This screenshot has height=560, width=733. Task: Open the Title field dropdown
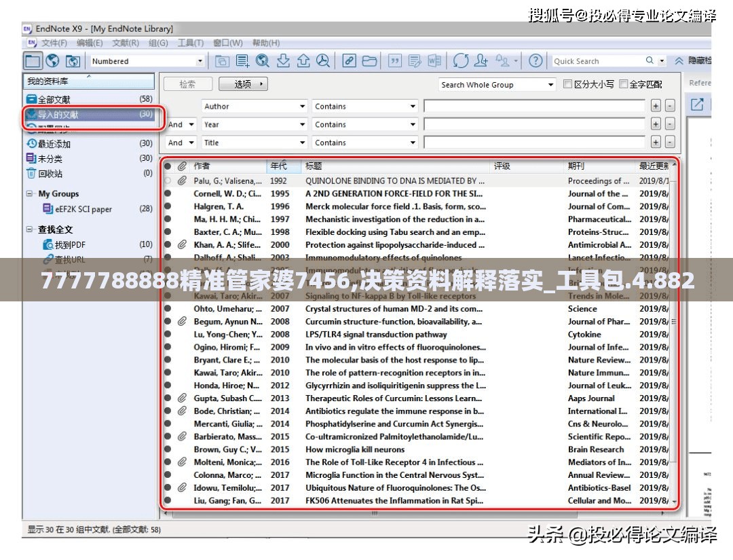302,143
